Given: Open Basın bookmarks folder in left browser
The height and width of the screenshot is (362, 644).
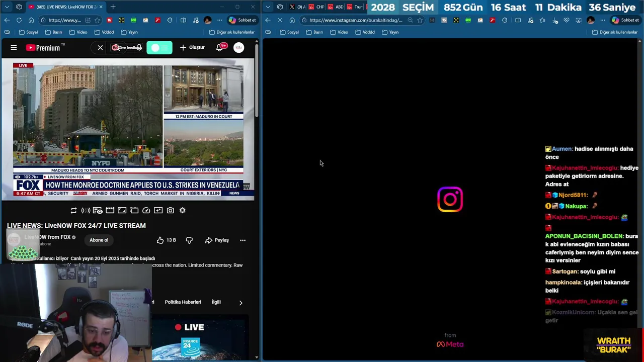Looking at the screenshot, I should [x=53, y=32].
